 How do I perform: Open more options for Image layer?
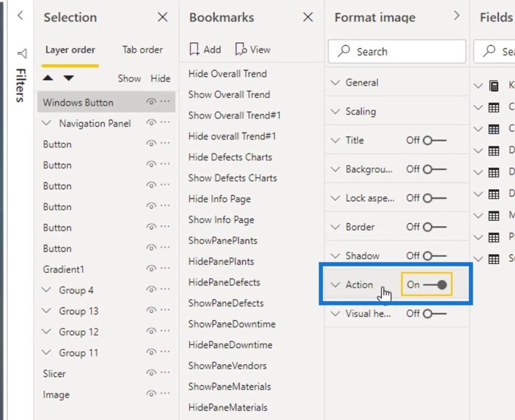tap(165, 393)
